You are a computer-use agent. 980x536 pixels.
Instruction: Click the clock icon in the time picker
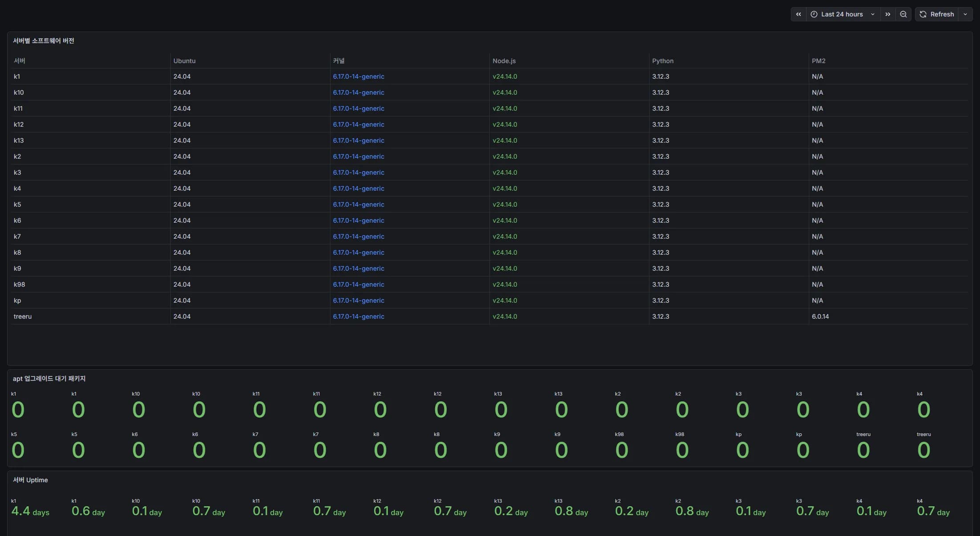[x=814, y=14]
